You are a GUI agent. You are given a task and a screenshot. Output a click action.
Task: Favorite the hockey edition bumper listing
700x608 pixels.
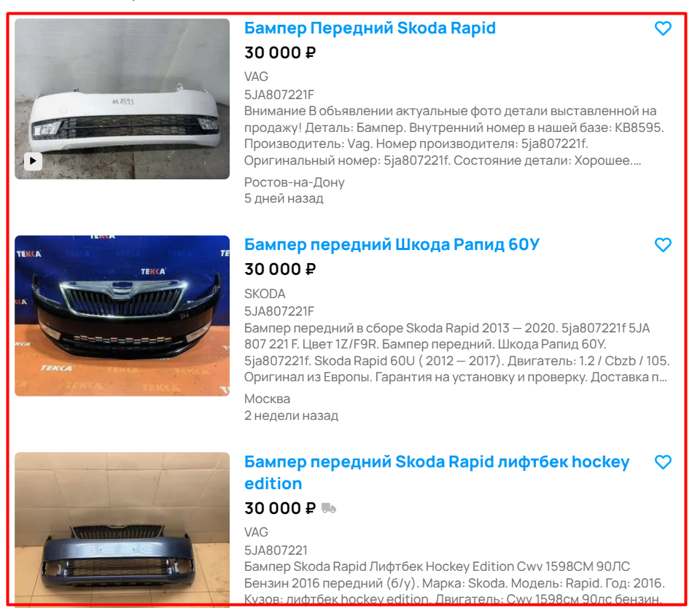pos(663,462)
